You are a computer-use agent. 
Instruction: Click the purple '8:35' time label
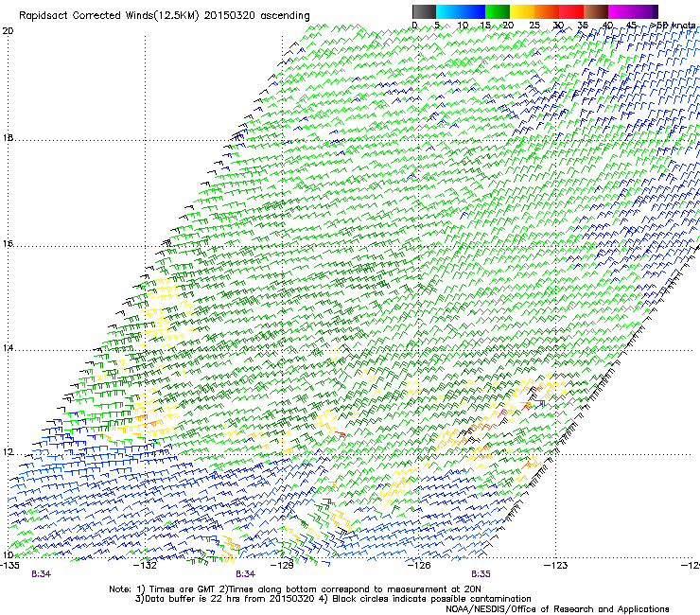(481, 574)
